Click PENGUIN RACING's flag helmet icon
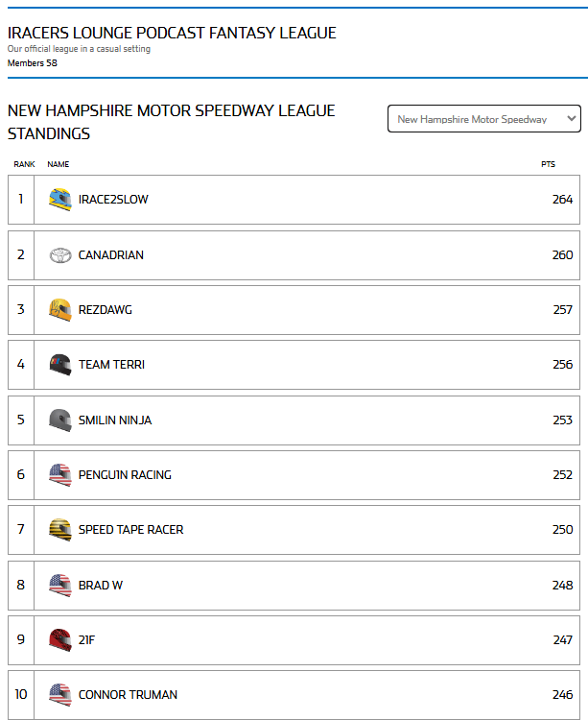This screenshot has height=720, width=588. coord(60,474)
